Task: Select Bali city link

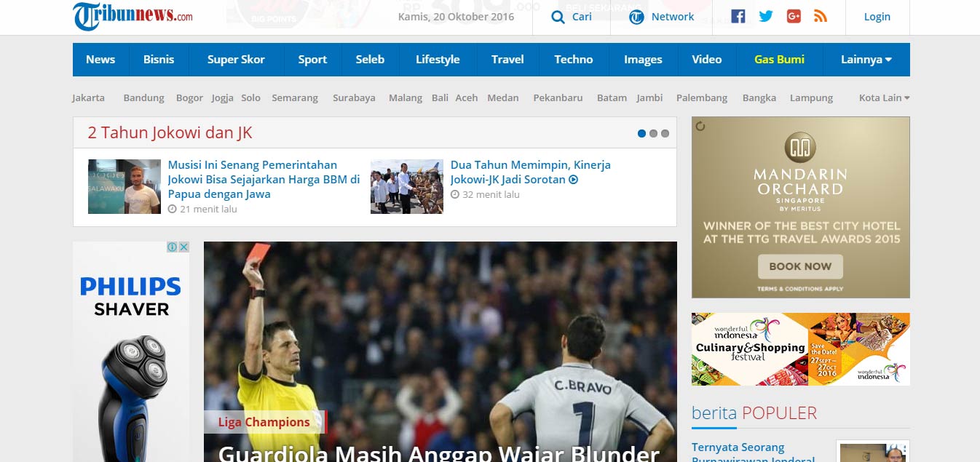Action: tap(440, 97)
